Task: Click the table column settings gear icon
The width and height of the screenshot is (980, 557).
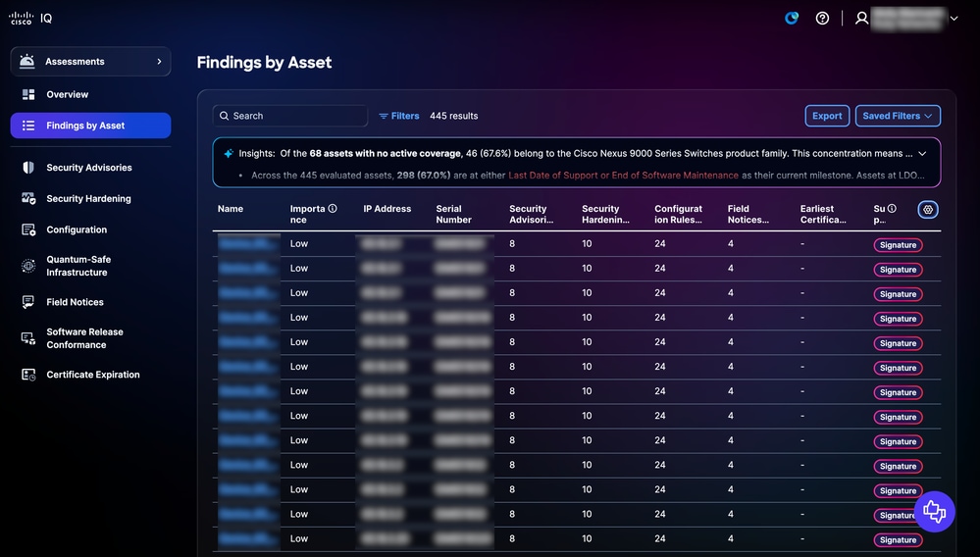Action: pyautogui.click(x=928, y=210)
